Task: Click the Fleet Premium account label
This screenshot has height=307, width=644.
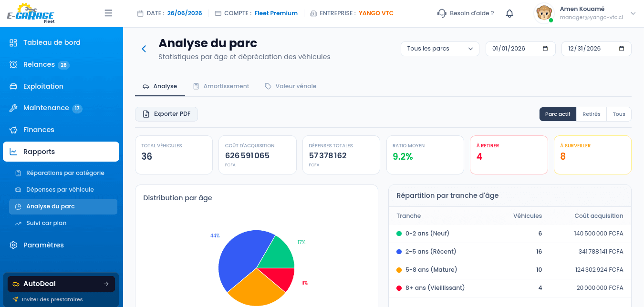Action: click(x=276, y=13)
